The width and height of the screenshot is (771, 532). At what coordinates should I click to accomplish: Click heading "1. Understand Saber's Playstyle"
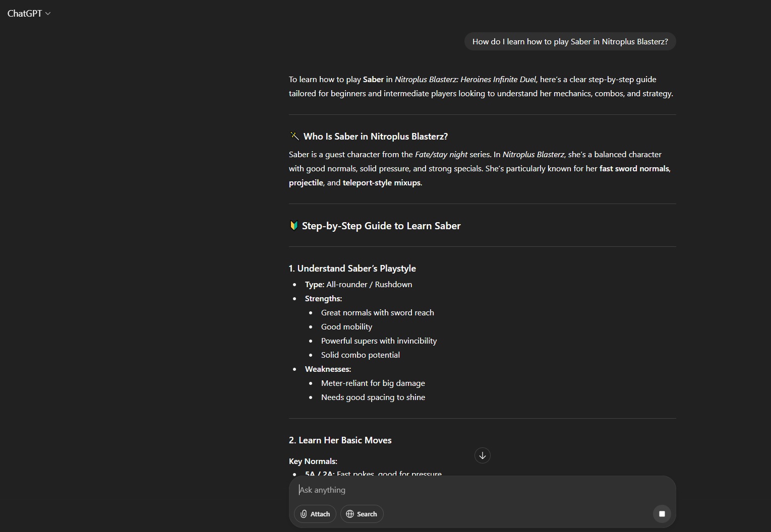(352, 269)
